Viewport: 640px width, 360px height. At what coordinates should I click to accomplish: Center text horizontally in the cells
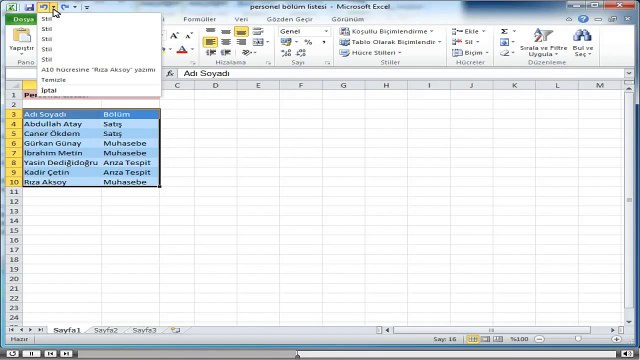pos(226,42)
